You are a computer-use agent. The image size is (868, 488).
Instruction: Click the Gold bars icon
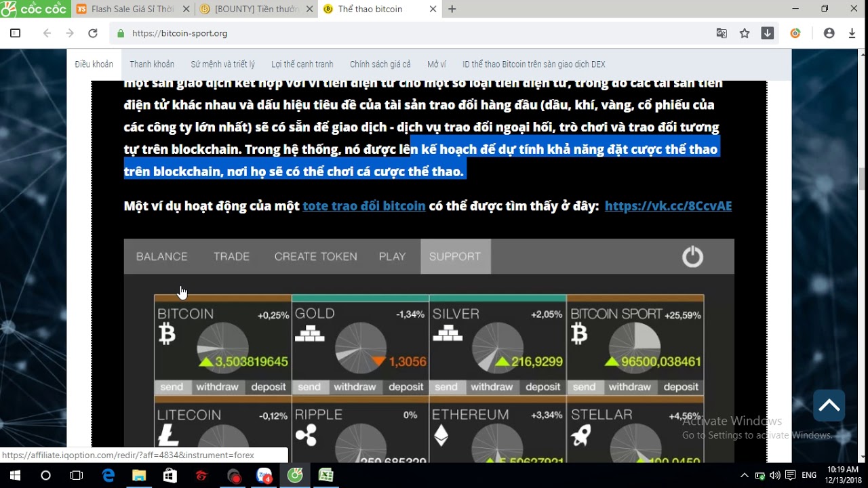click(x=309, y=333)
